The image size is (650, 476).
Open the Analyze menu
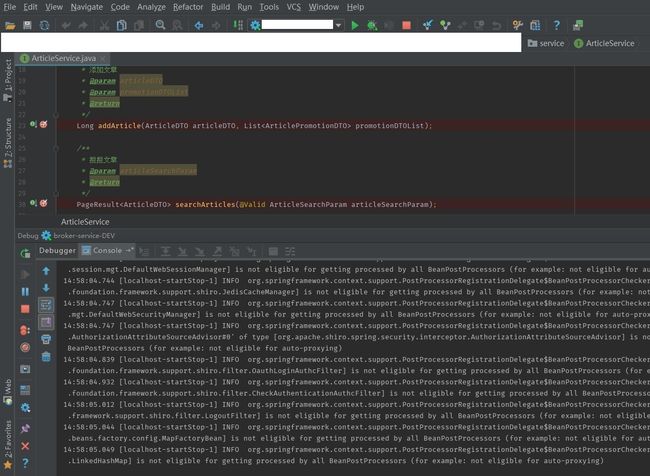(151, 7)
